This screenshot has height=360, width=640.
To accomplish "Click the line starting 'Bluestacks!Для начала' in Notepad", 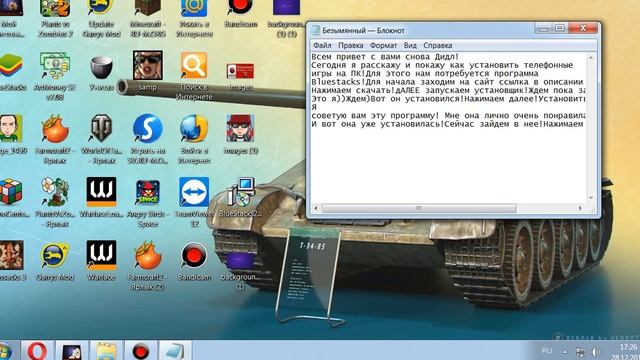I will click(447, 82).
